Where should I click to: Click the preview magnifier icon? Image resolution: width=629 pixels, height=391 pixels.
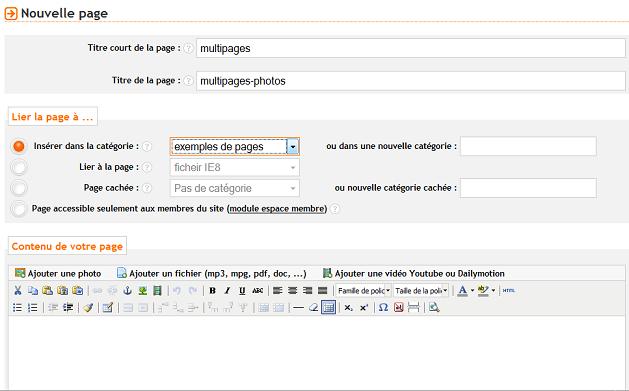(434, 308)
